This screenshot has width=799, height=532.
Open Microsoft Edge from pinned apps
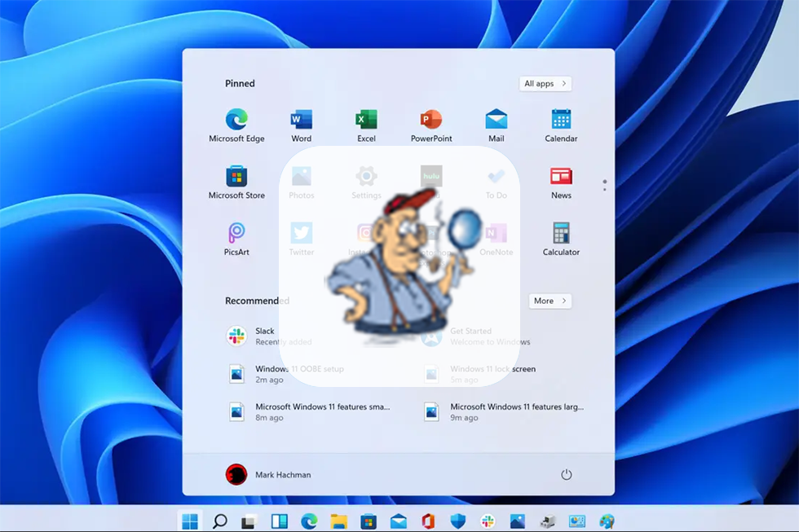(236, 125)
